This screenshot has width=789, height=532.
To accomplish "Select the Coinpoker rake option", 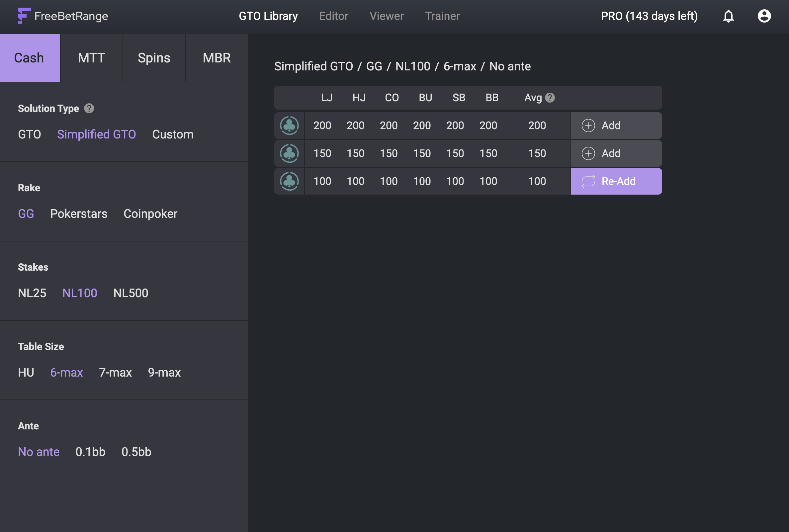I will click(x=150, y=214).
